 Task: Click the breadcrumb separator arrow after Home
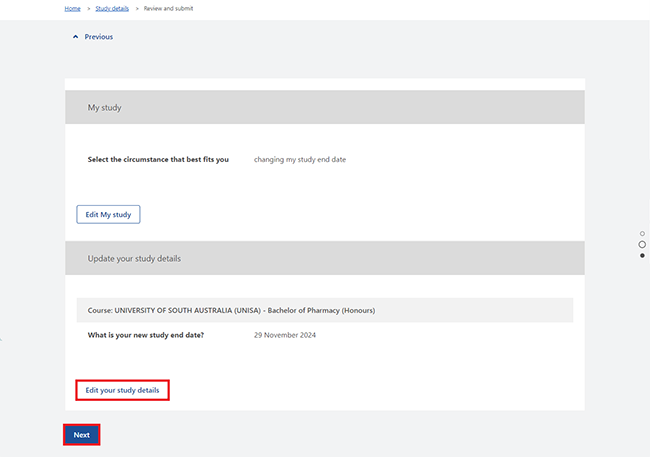pos(88,9)
